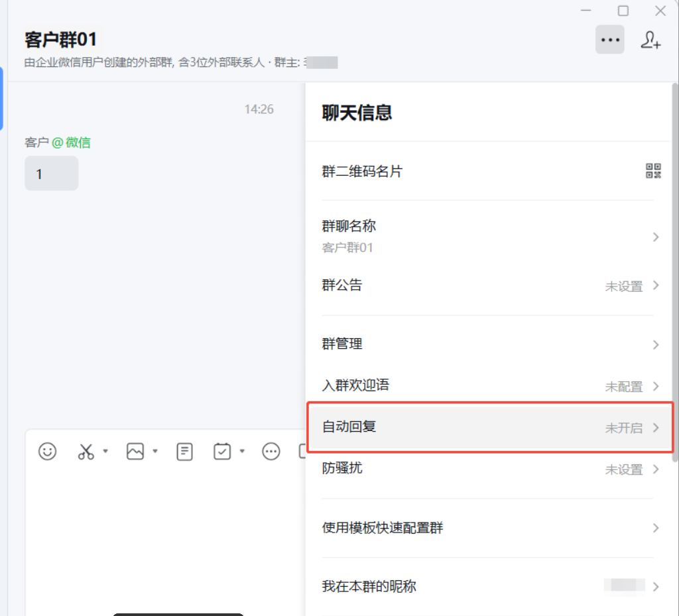Image resolution: width=679 pixels, height=616 pixels.
Task: Click the scissors screenshot tool
Action: (86, 451)
